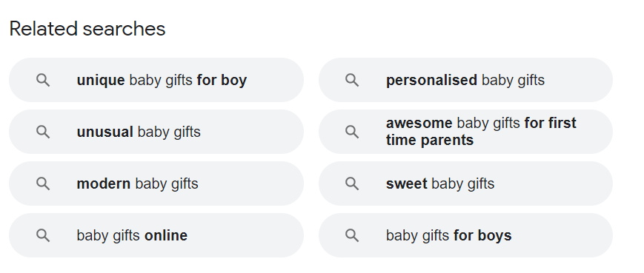Open the baby gifts for boys suggestion

pyautogui.click(x=465, y=235)
